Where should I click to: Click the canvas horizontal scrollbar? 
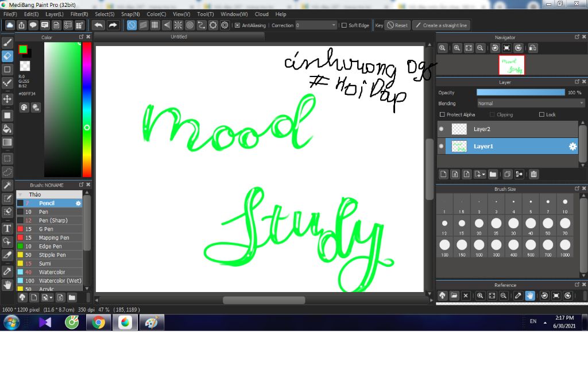(x=264, y=300)
